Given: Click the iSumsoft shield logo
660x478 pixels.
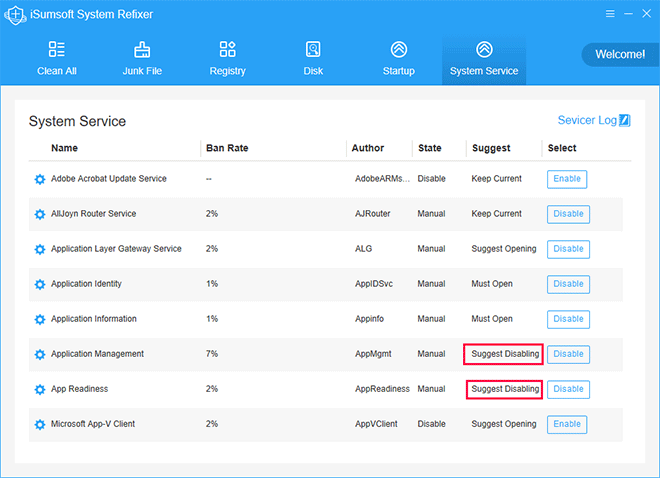Looking at the screenshot, I should (15, 15).
